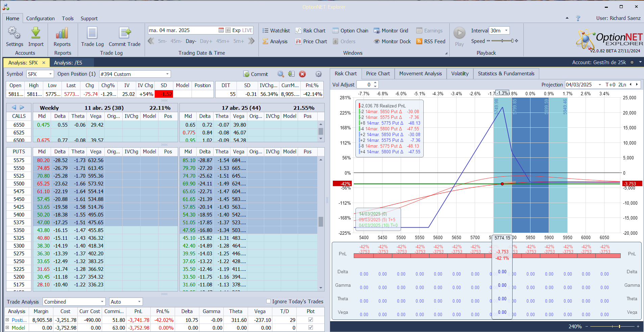Open the Trade Analysis Combined dropdown
Viewport: 644px width, 332px height.
[102, 302]
